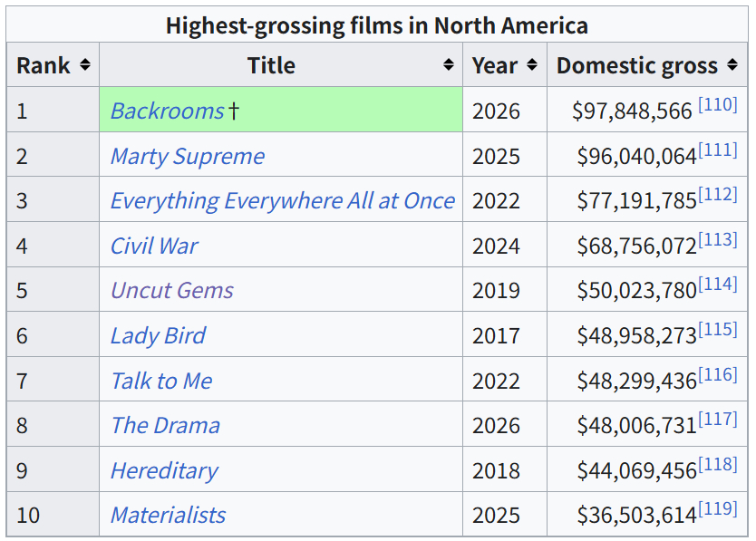This screenshot has height=541, width=756.
Task: Click reference 114 beside Uncut Gems gross
Action: pos(718,284)
